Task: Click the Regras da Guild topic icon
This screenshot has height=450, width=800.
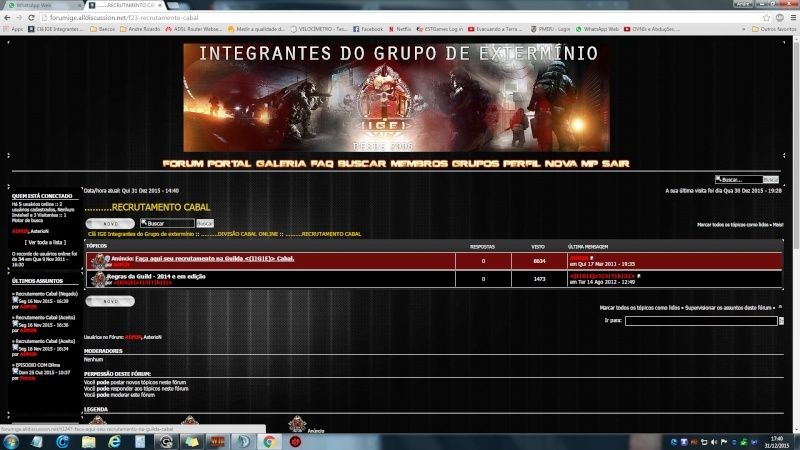Action: click(98, 279)
